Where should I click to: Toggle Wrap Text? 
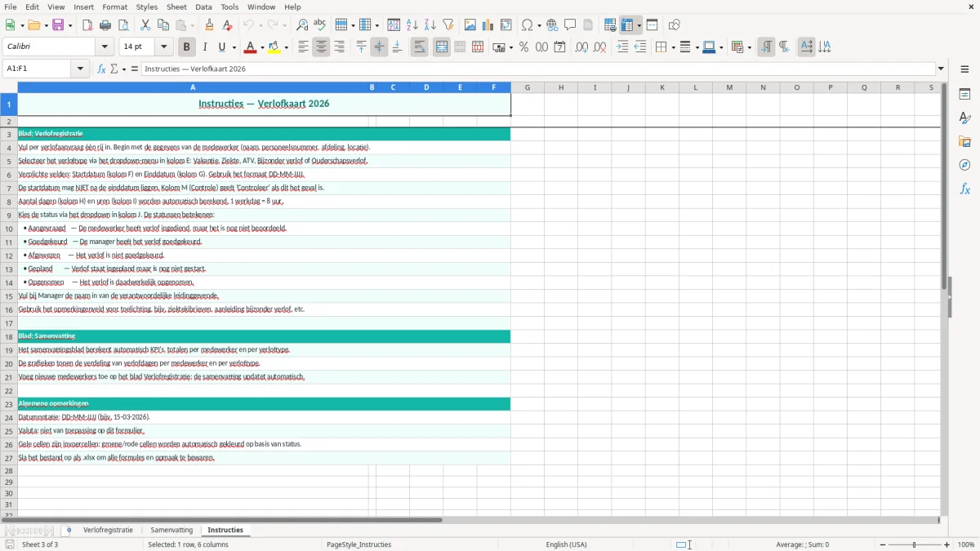coord(419,47)
